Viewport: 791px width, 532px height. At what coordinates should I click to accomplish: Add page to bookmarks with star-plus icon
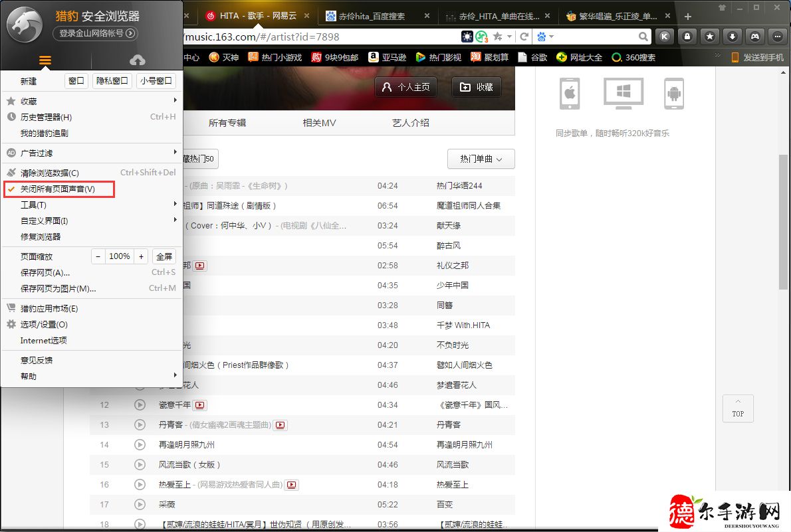tap(497, 37)
